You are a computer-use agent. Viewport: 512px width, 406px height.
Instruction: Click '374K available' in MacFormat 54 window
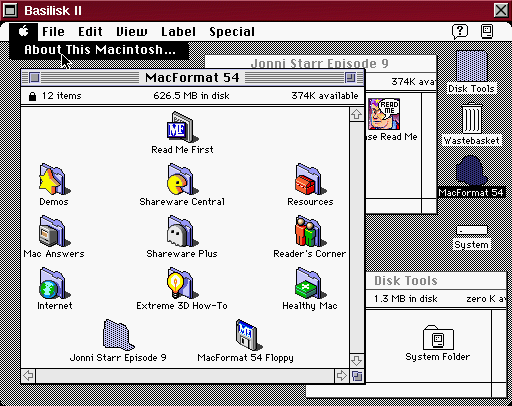[x=325, y=96]
